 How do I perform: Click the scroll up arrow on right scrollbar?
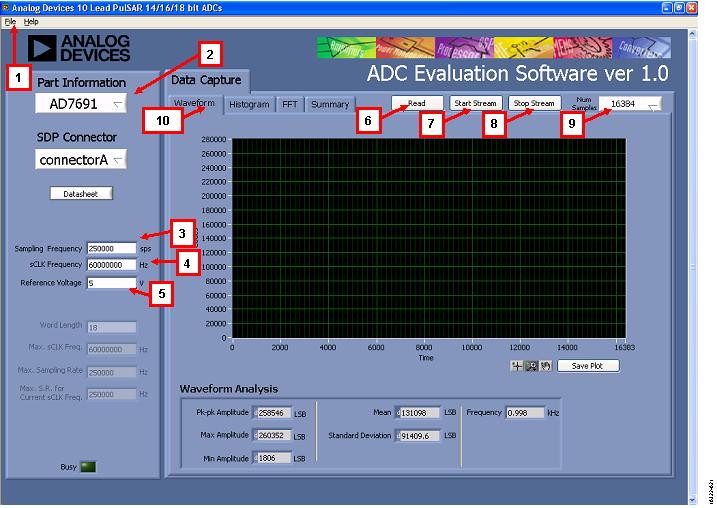[x=692, y=34]
